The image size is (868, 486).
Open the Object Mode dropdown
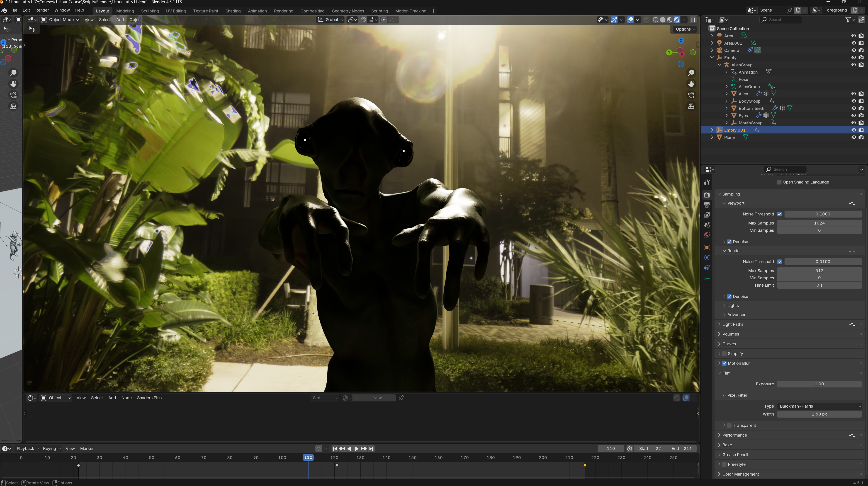[60, 20]
